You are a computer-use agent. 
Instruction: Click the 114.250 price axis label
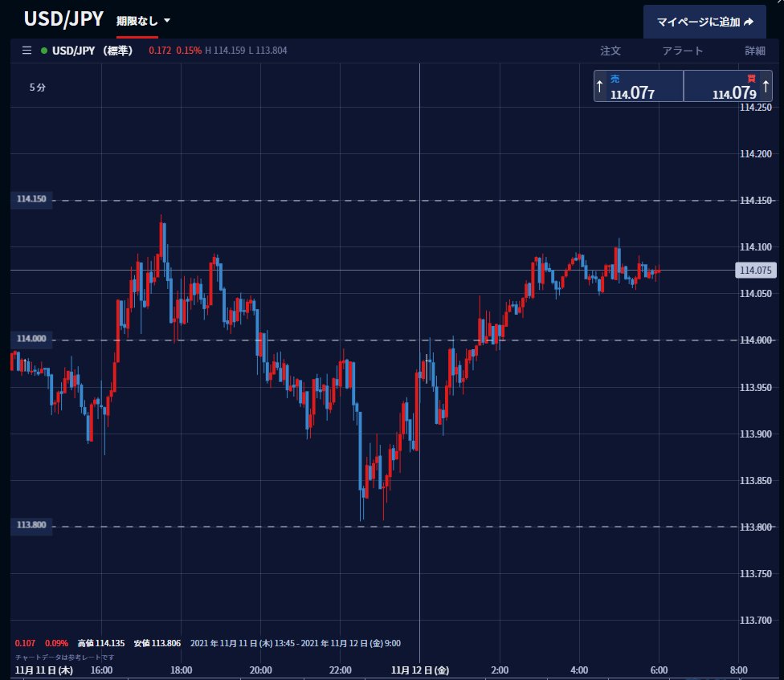[x=756, y=108]
